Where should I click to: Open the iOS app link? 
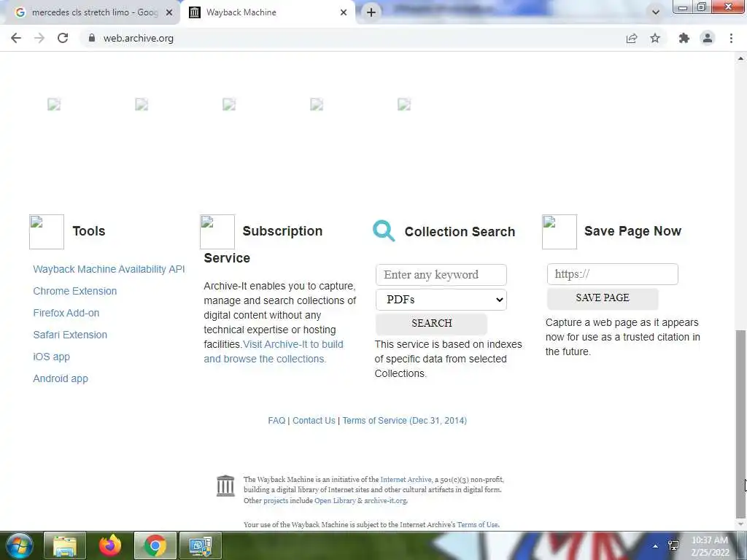tap(52, 357)
